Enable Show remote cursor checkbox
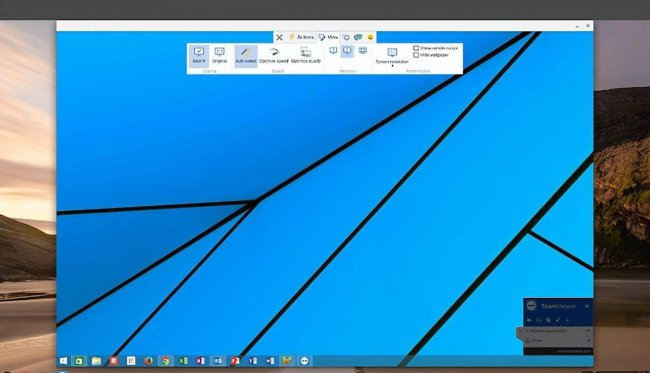The height and width of the screenshot is (373, 650). (416, 48)
